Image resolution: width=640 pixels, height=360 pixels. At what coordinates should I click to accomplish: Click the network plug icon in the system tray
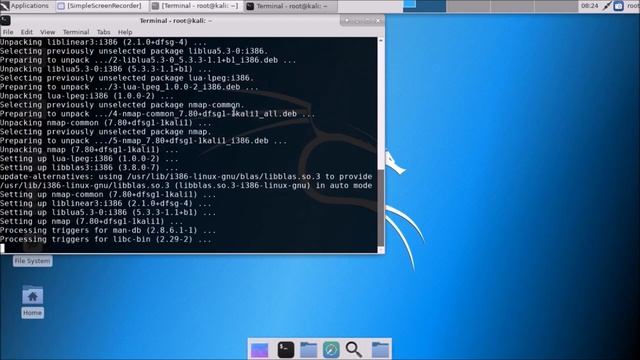pyautogui.click(x=607, y=6)
